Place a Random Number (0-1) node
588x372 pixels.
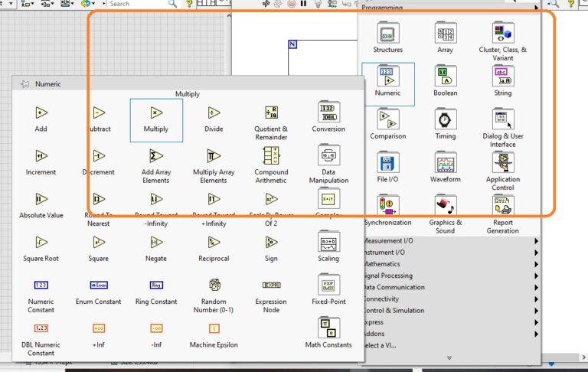pyautogui.click(x=214, y=286)
